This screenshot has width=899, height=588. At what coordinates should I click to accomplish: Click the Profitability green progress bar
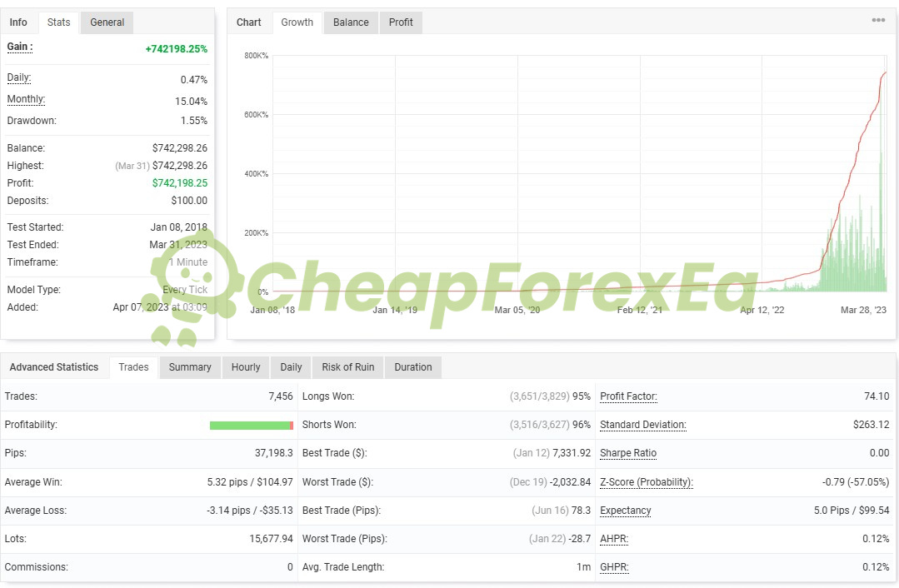click(x=251, y=426)
